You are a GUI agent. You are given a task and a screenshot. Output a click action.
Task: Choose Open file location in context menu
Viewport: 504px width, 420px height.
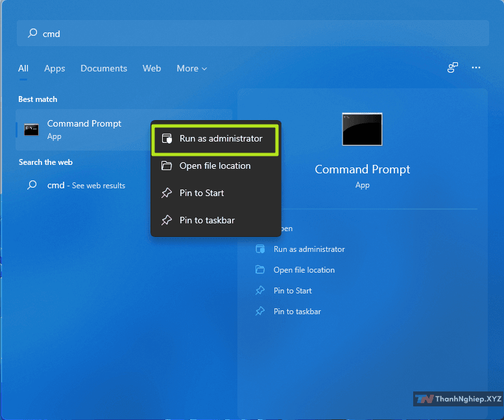click(215, 166)
